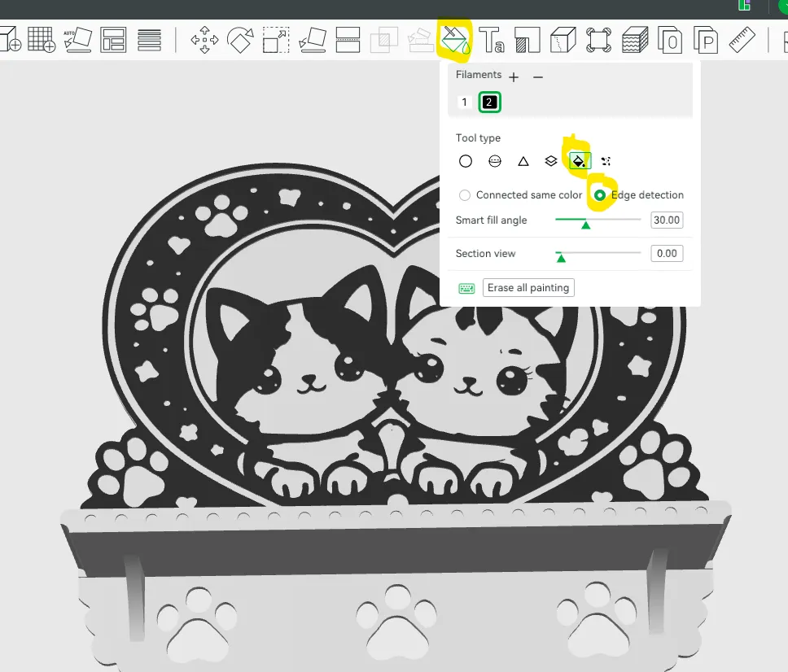Screen dimensions: 788x672
Task: Select the Connected same color option
Action: tap(465, 195)
